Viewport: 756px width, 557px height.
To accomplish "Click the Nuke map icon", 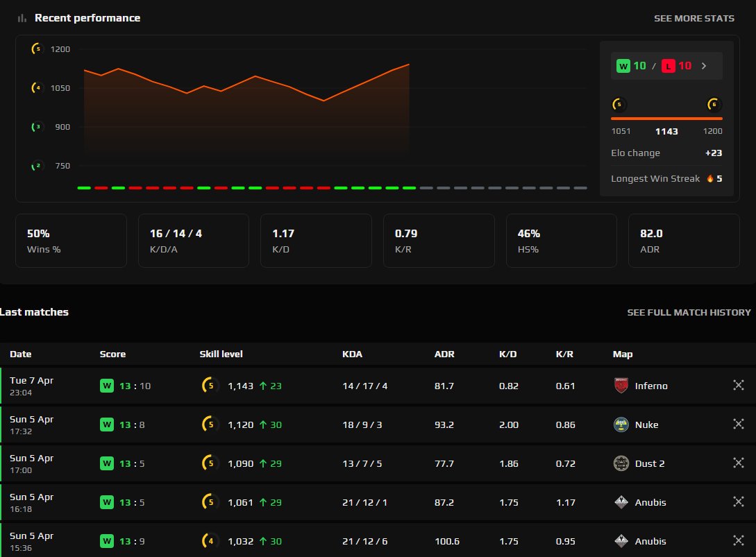I will click(621, 425).
